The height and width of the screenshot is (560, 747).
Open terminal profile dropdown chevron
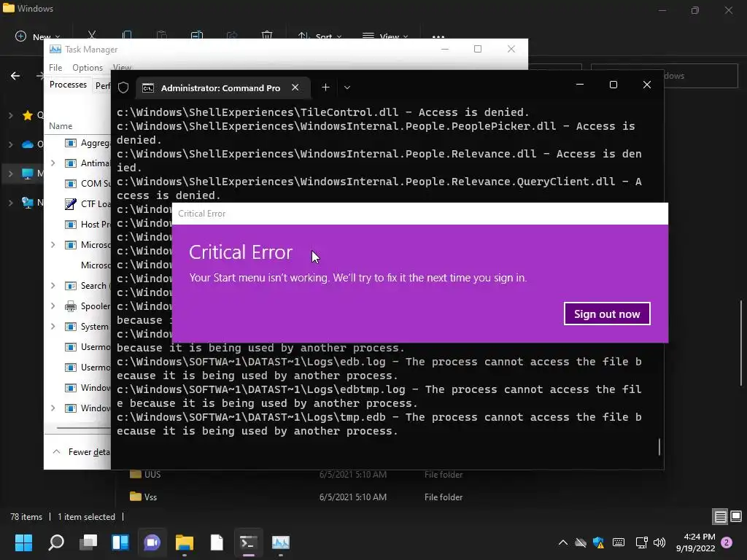click(347, 87)
